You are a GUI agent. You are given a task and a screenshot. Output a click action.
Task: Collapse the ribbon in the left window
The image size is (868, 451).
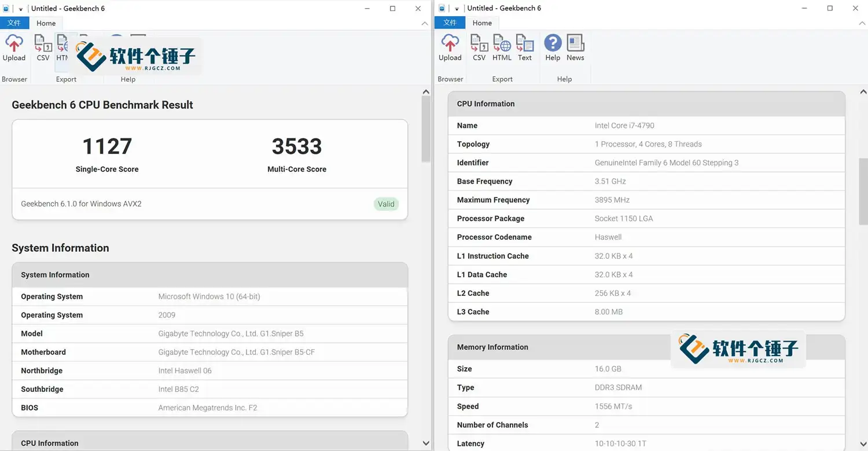425,23
